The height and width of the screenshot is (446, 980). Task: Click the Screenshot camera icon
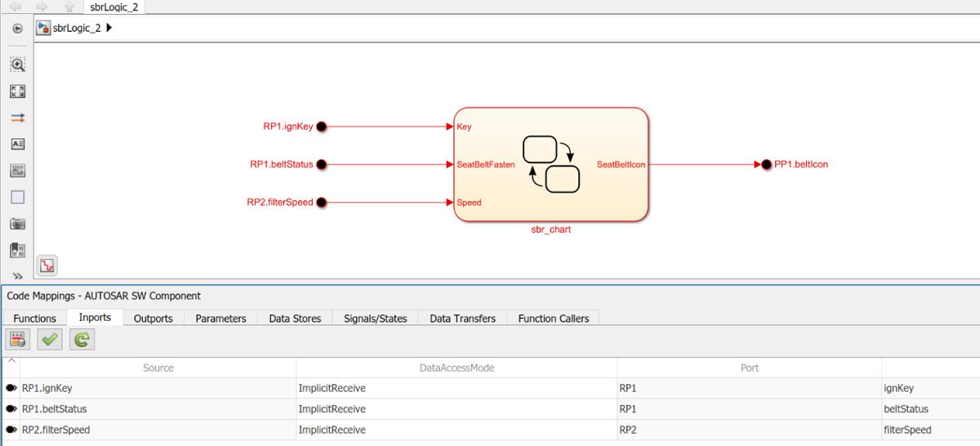click(x=17, y=224)
